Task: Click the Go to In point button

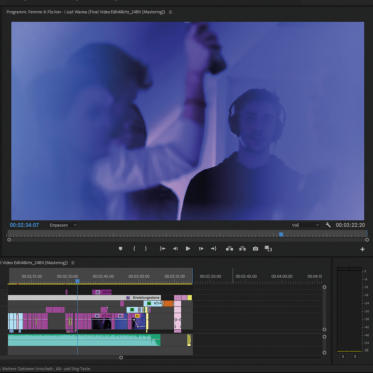Action: [x=162, y=249]
